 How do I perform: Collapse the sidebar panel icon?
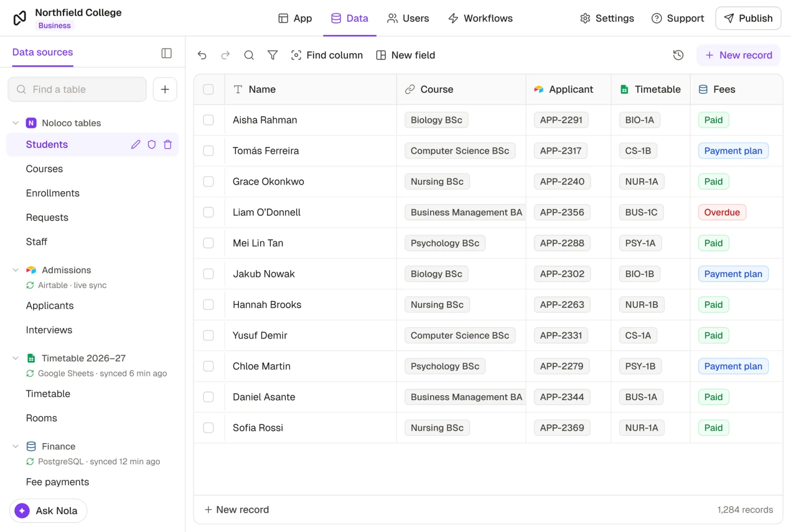coord(167,53)
